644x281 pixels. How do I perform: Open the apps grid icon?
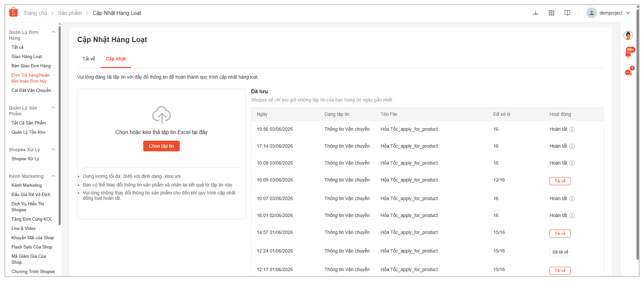point(551,13)
